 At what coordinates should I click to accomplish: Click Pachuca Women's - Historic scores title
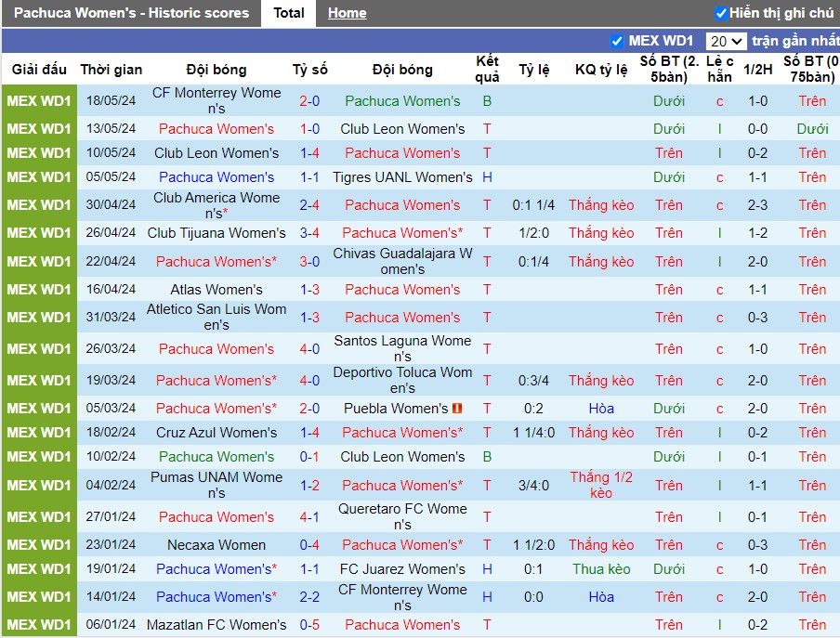pos(131,13)
